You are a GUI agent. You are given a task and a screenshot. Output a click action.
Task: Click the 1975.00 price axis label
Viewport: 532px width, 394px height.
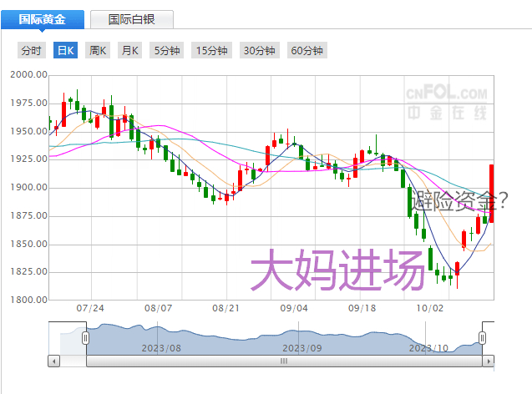pos(29,103)
